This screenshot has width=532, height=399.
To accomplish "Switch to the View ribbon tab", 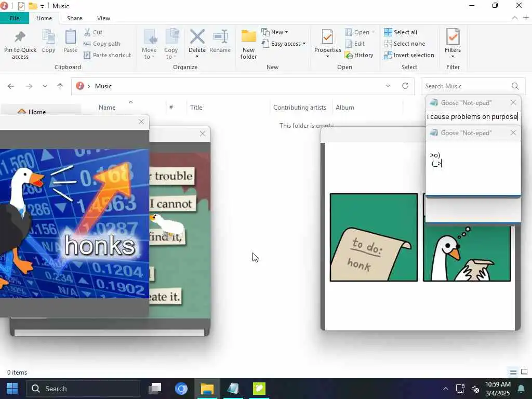I will click(x=103, y=18).
